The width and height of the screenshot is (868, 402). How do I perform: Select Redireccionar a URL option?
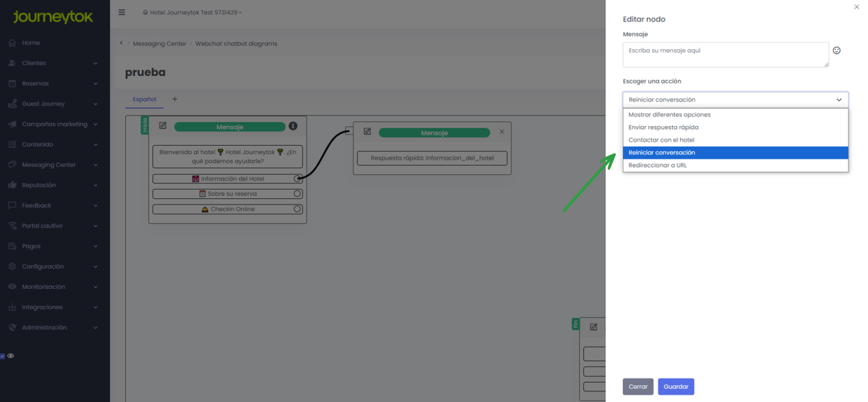[657, 165]
